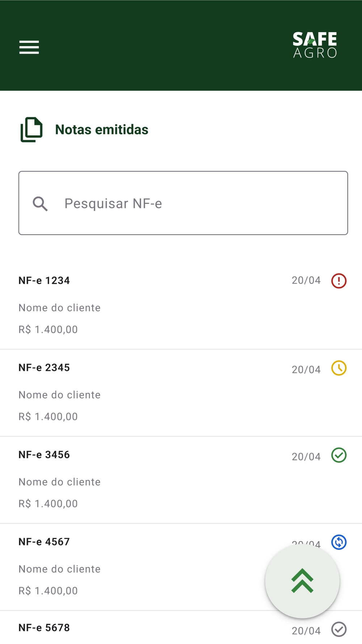Click the 20/04 date on NF-e 1234
This screenshot has width=362, height=644.
point(306,280)
